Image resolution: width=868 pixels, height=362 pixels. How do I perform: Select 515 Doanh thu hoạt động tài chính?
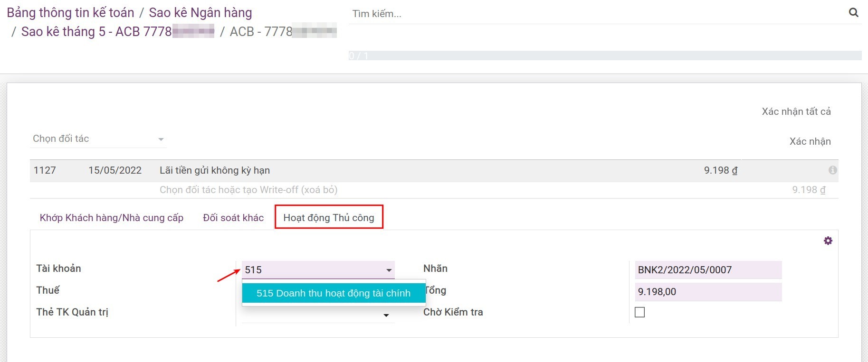[333, 293]
